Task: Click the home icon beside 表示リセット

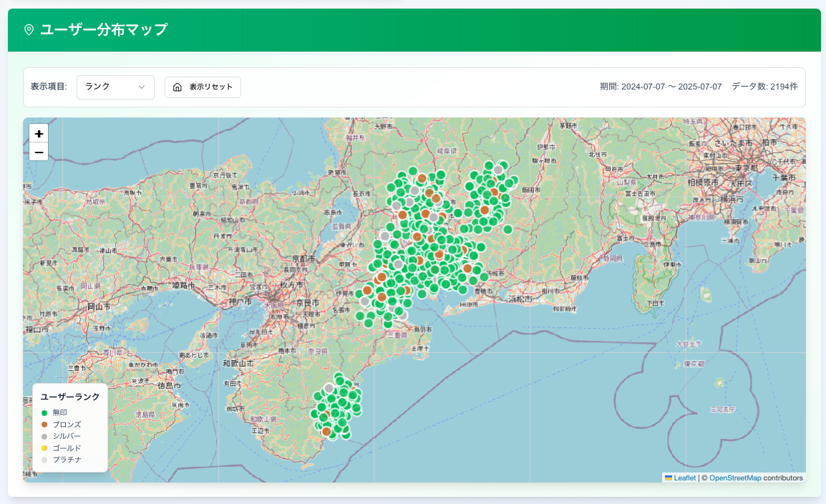Action: [178, 87]
